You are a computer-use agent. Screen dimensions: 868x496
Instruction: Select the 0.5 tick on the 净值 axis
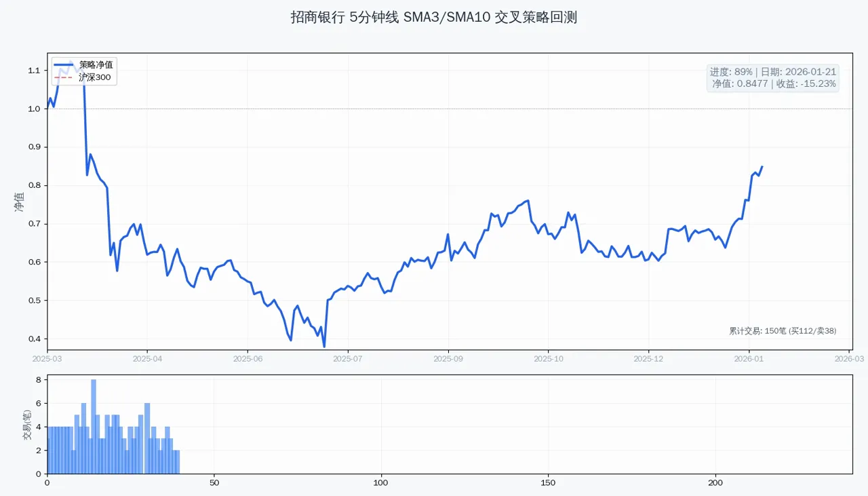[x=35, y=301]
